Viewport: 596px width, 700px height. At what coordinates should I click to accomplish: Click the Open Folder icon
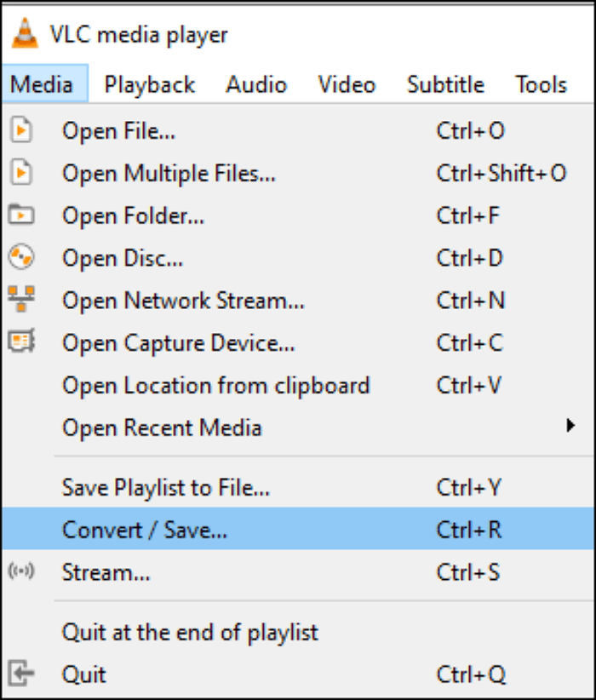[x=20, y=215]
